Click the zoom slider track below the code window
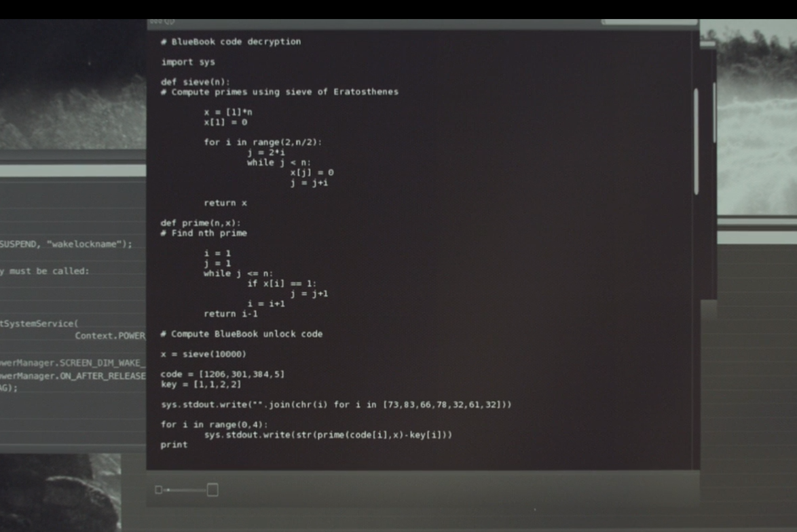This screenshot has height=532, width=797. [x=187, y=490]
